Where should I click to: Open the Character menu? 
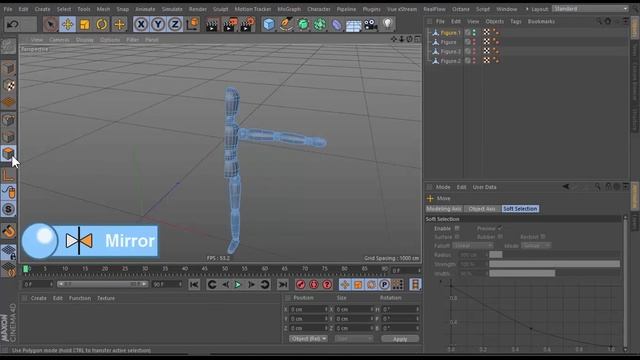click(x=319, y=9)
